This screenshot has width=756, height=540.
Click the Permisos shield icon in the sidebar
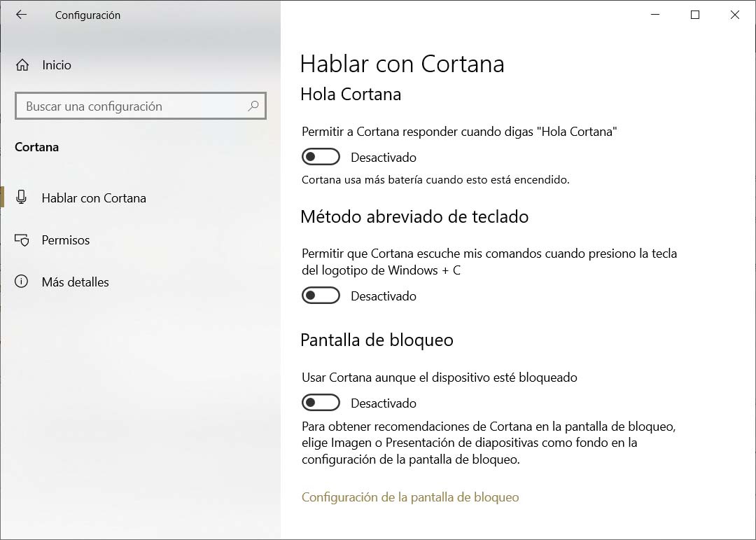pos(22,240)
